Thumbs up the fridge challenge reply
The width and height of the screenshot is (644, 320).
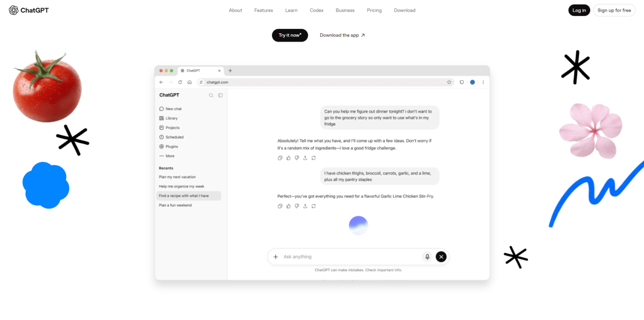[x=288, y=158]
